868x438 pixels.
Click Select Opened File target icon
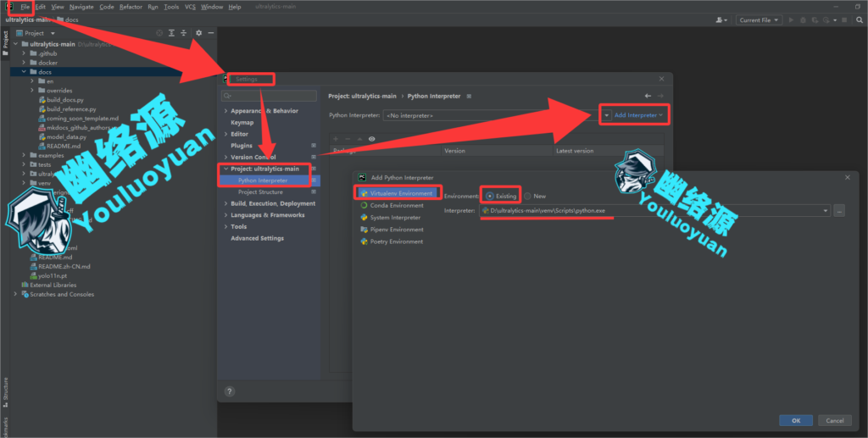coord(159,33)
